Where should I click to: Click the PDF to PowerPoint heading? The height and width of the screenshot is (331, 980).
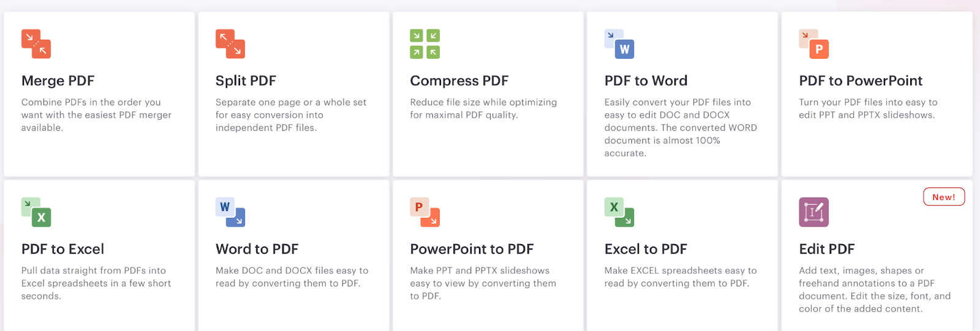click(x=861, y=81)
